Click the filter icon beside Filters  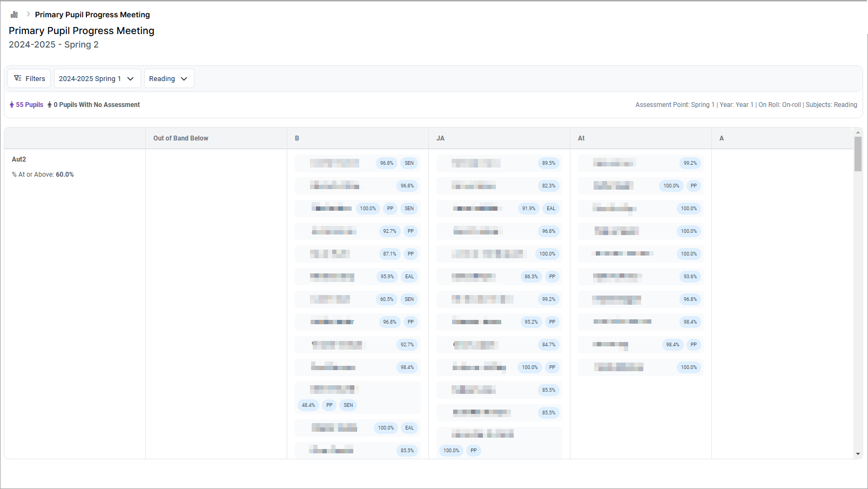point(18,78)
